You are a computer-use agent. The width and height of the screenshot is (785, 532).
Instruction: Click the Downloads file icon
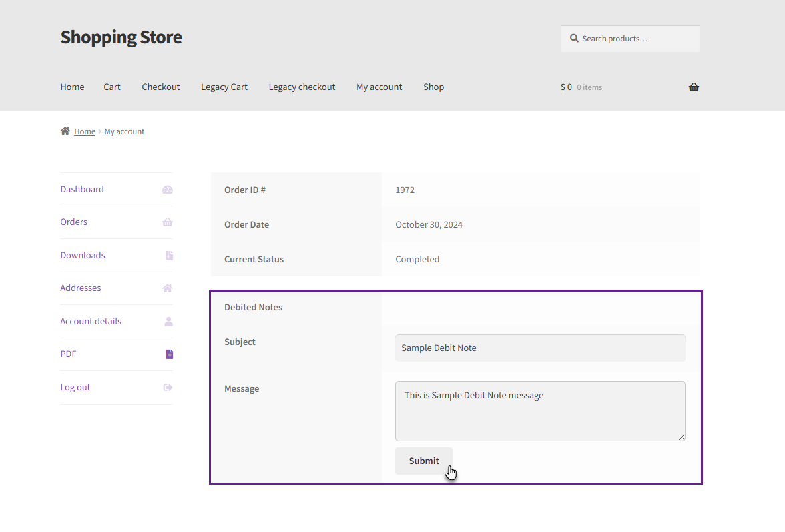pyautogui.click(x=170, y=255)
